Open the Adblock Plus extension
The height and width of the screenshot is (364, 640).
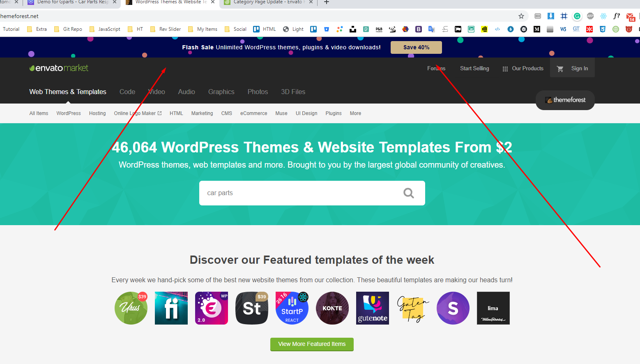tap(590, 16)
